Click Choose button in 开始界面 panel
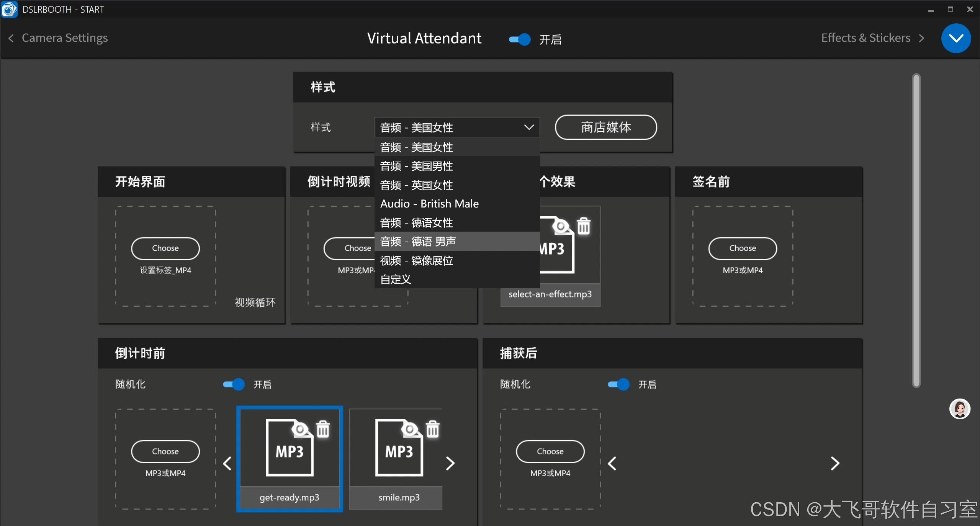The width and height of the screenshot is (980, 526). click(x=165, y=248)
